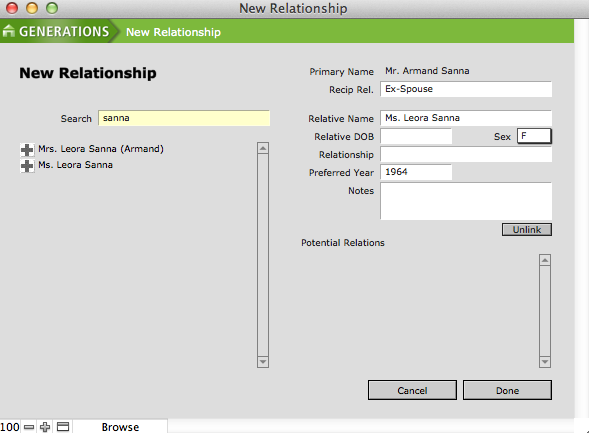Add Ms. Leora Sanna with plus icon
The width and height of the screenshot is (589, 433).
[x=27, y=166]
